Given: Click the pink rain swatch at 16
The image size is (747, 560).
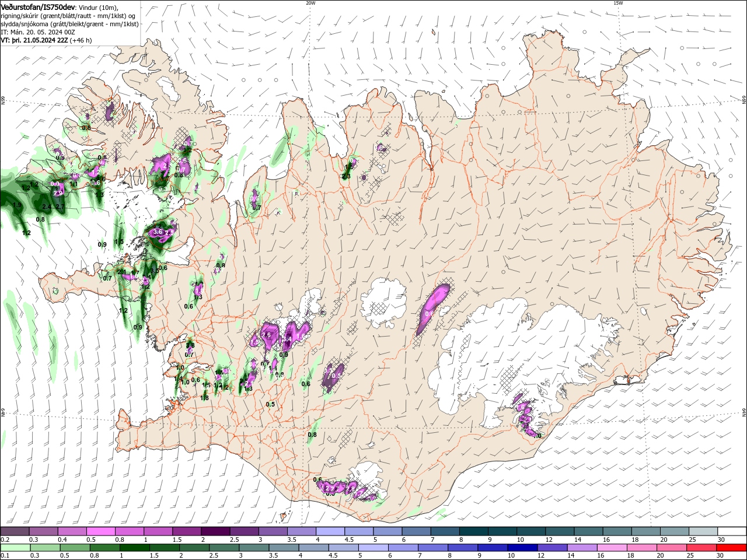Looking at the screenshot, I should click(612, 548).
